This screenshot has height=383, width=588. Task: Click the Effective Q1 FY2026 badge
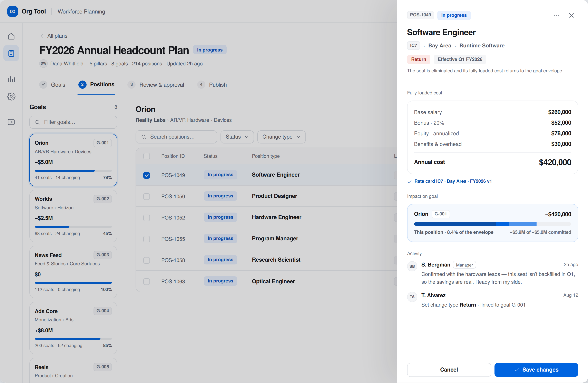[x=460, y=59]
